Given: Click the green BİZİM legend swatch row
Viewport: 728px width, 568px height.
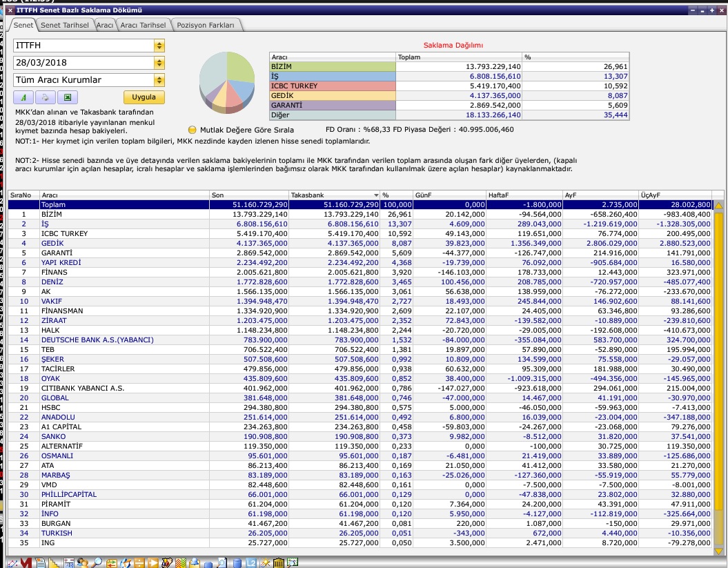Looking at the screenshot, I should click(333, 66).
